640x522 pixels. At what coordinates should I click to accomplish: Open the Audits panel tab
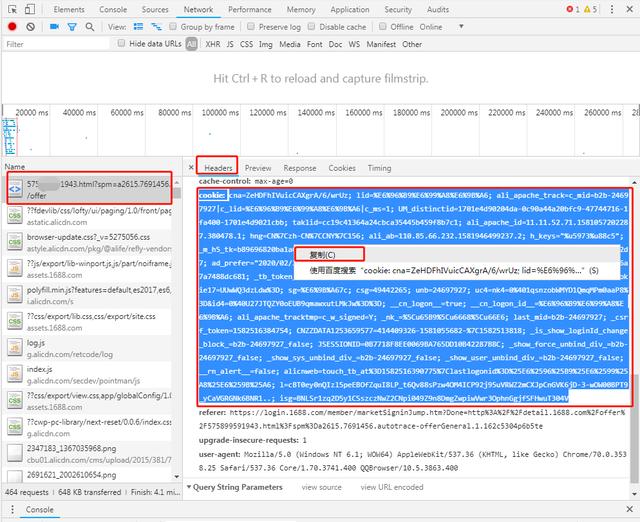coord(438,9)
